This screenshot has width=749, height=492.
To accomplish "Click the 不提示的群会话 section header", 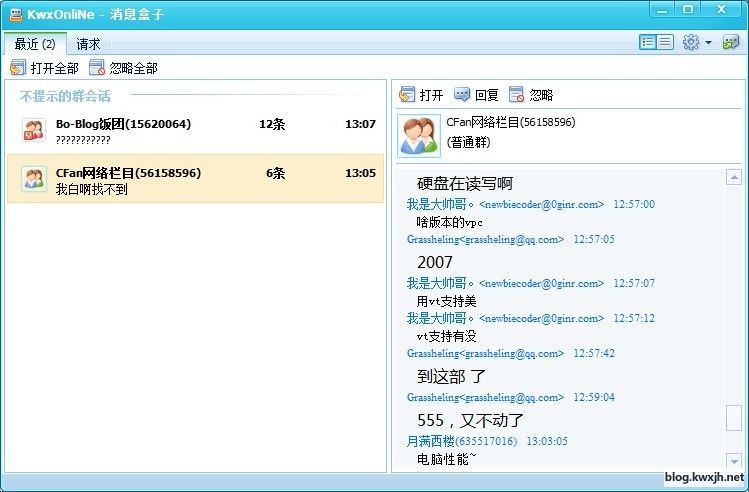I will pos(65,96).
